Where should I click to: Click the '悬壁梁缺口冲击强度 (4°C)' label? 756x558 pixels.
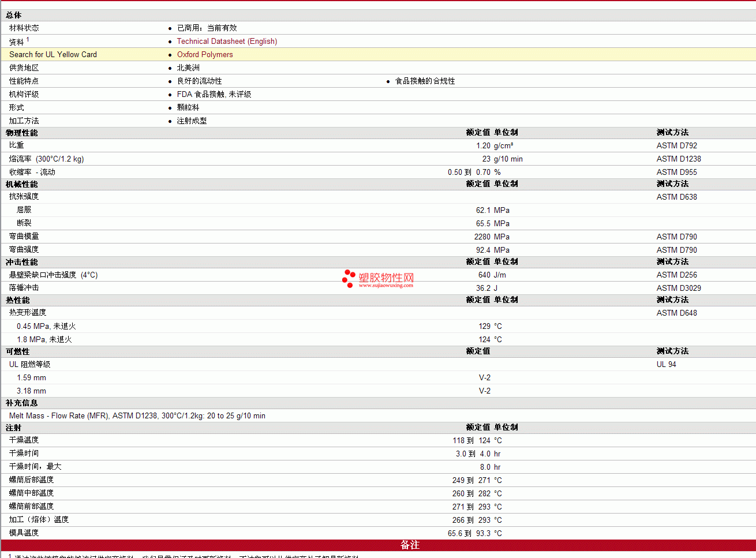coord(54,275)
